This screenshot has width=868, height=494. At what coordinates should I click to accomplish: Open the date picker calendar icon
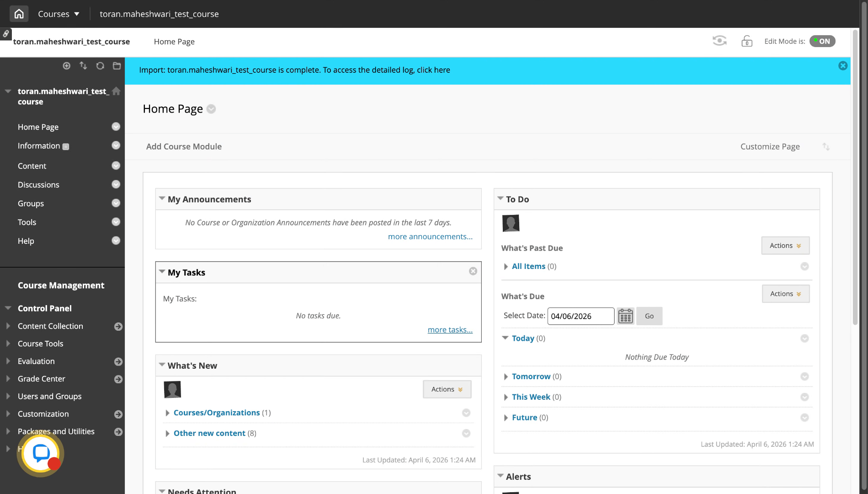tap(625, 316)
